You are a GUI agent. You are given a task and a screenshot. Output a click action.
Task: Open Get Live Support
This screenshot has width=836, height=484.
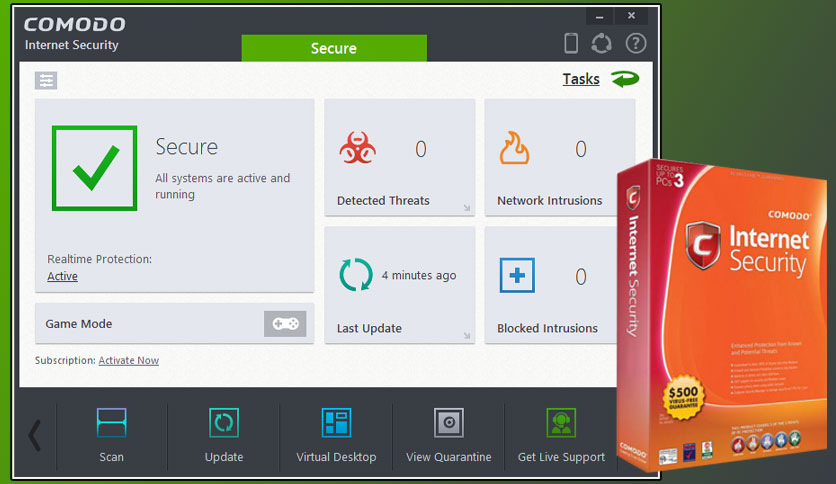click(561, 435)
